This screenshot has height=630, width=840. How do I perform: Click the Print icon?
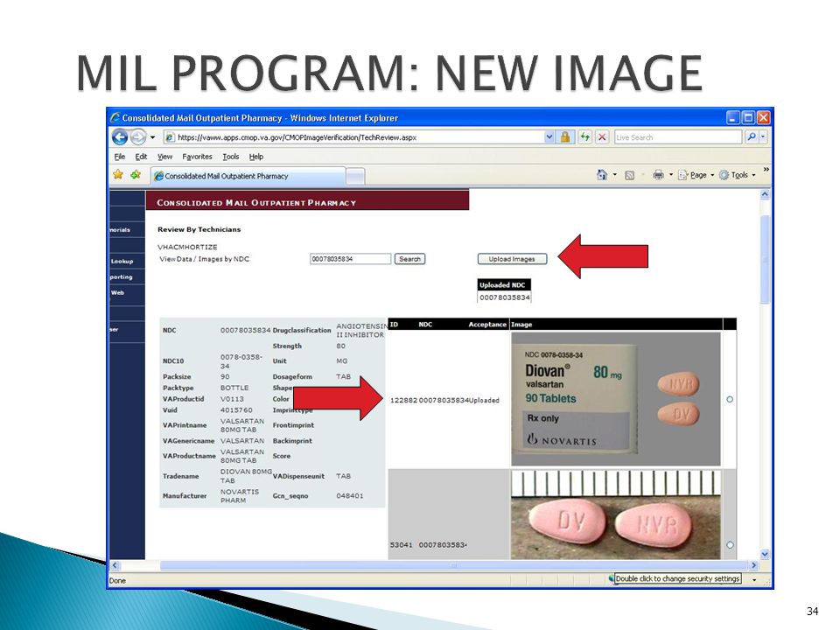(658, 175)
